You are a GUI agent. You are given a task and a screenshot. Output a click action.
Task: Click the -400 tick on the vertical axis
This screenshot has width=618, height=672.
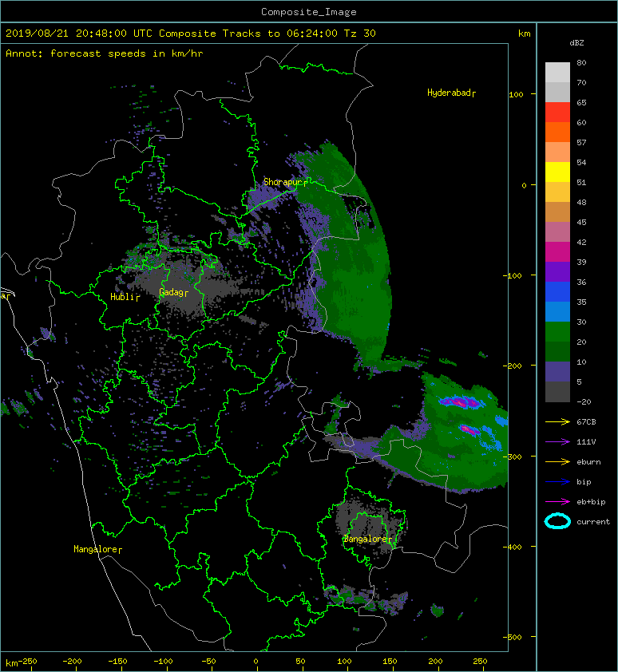(x=512, y=547)
